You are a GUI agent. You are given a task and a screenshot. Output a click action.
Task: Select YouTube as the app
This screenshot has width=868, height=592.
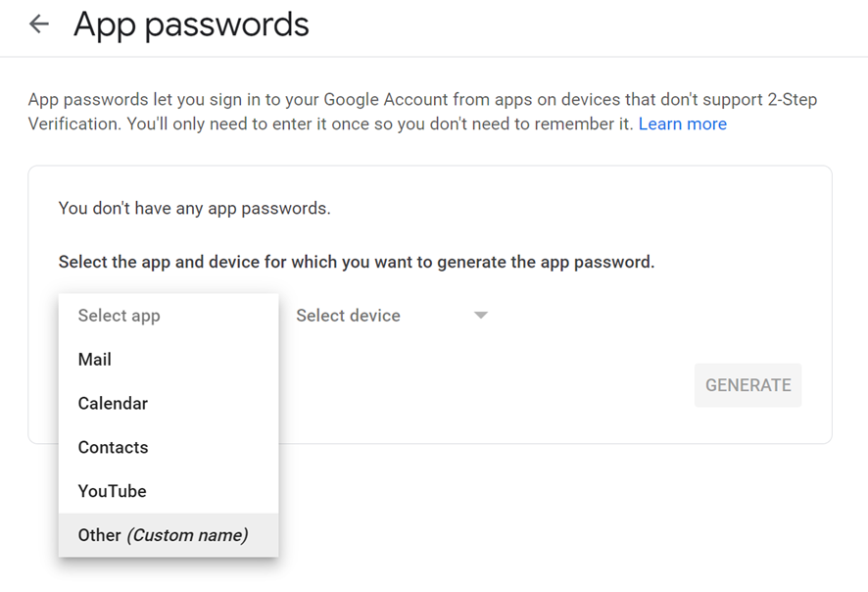click(112, 491)
